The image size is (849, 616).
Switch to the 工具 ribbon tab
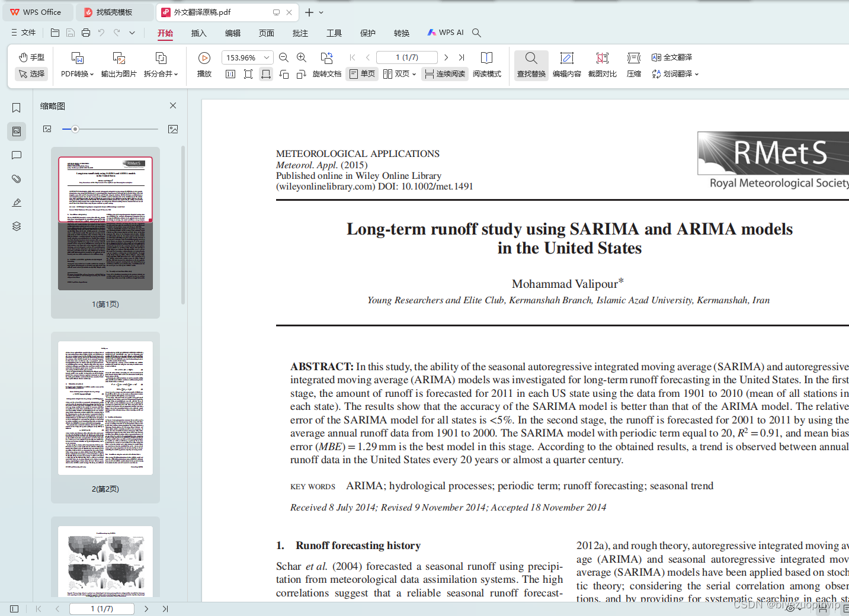[x=334, y=33]
